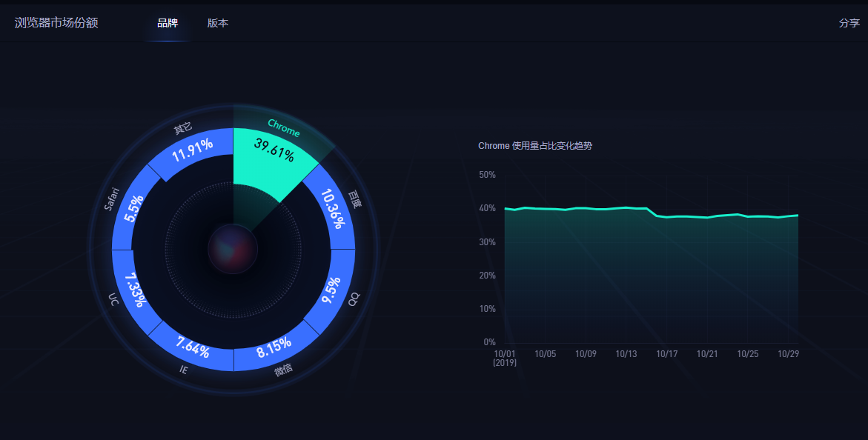Open the 版本 tab

[x=218, y=23]
